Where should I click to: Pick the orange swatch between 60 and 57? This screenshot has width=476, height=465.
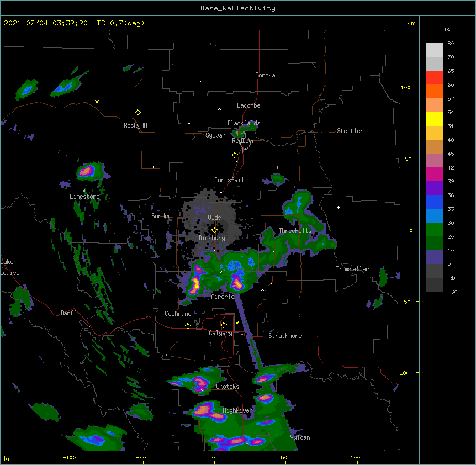tap(434, 91)
